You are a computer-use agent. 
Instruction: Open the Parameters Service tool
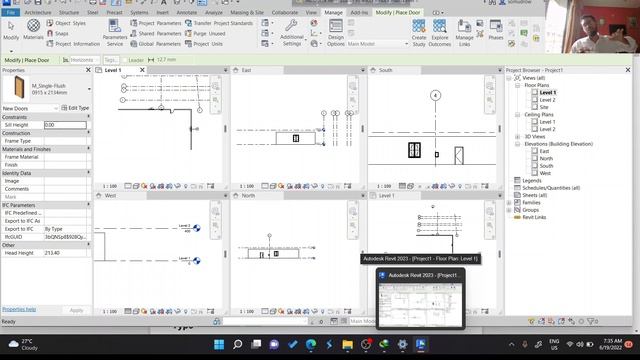point(115,33)
